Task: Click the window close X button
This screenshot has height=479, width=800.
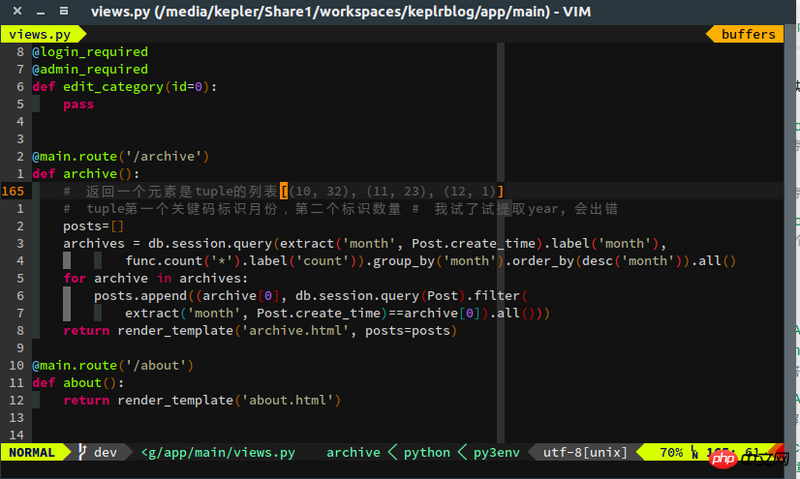Action: [x=17, y=11]
